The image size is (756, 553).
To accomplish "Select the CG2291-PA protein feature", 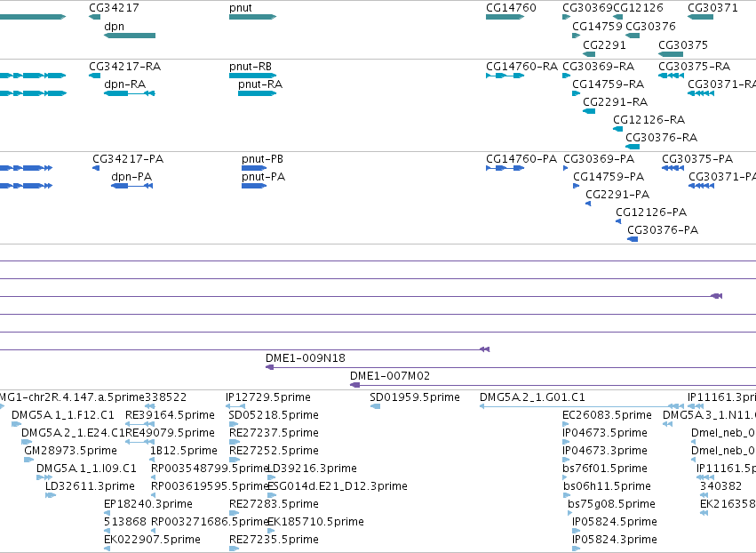I will coord(588,204).
